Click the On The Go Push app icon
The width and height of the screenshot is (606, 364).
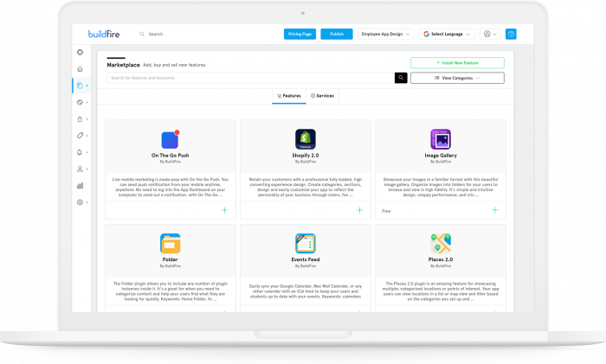[170, 139]
